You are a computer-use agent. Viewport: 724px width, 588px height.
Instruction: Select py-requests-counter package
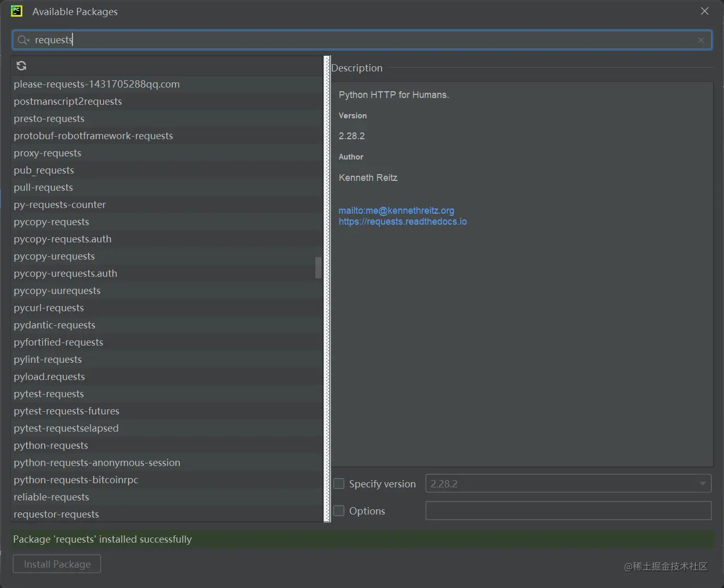167,204
